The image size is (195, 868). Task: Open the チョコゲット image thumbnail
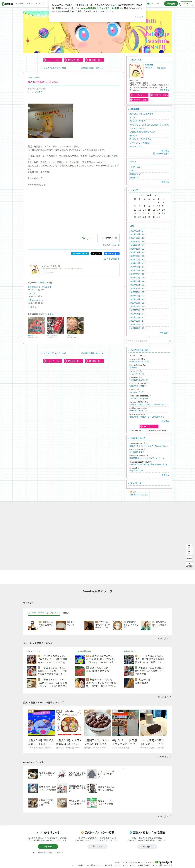[56, 326]
